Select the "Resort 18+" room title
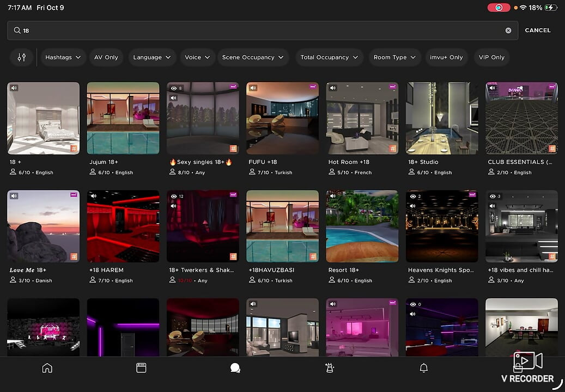This screenshot has height=392, width=565. click(x=343, y=270)
